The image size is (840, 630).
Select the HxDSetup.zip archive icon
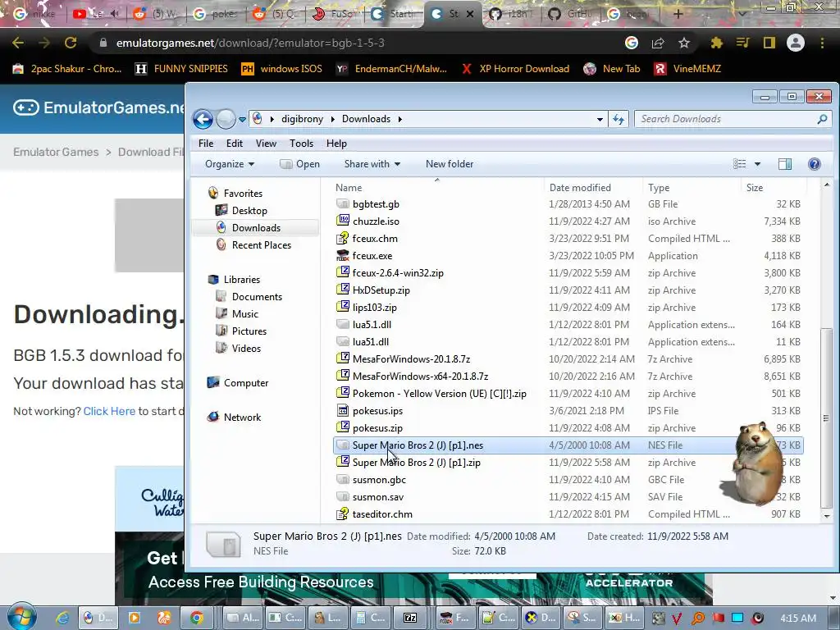343,290
